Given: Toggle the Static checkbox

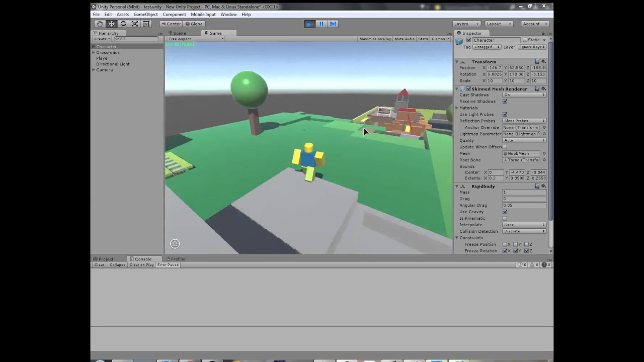Looking at the screenshot, I should [525, 40].
